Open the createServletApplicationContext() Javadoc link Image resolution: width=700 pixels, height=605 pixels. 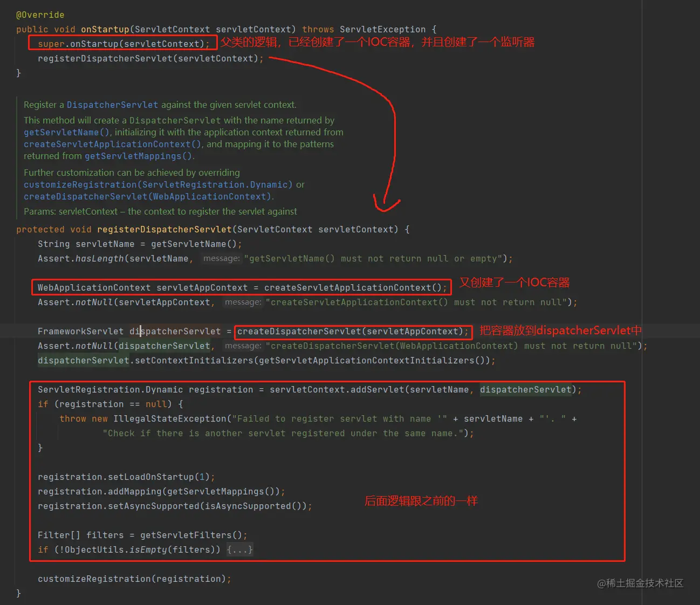113,144
